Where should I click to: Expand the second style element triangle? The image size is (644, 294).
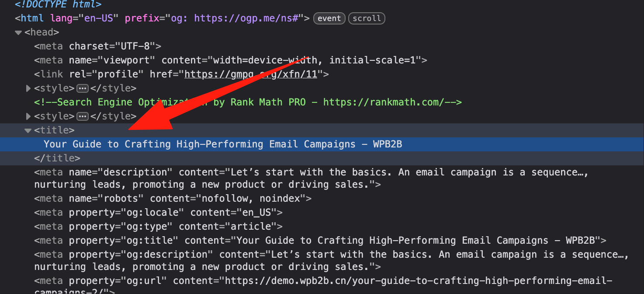28,116
